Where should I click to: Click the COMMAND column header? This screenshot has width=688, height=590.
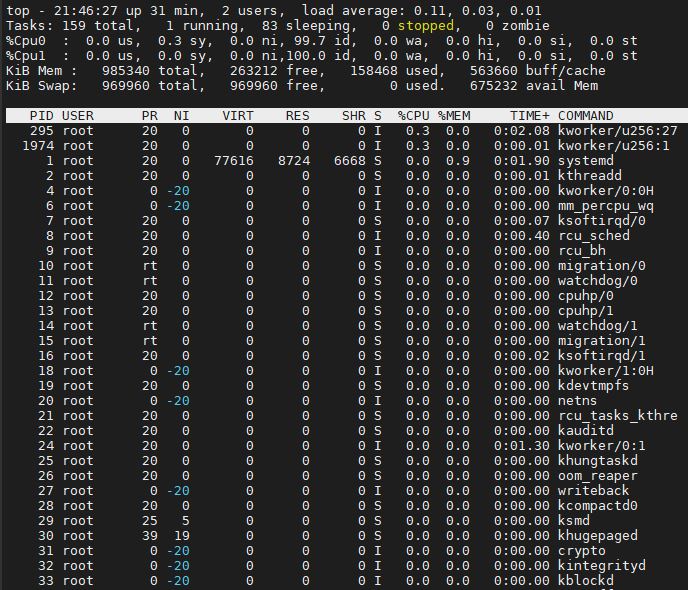click(586, 116)
